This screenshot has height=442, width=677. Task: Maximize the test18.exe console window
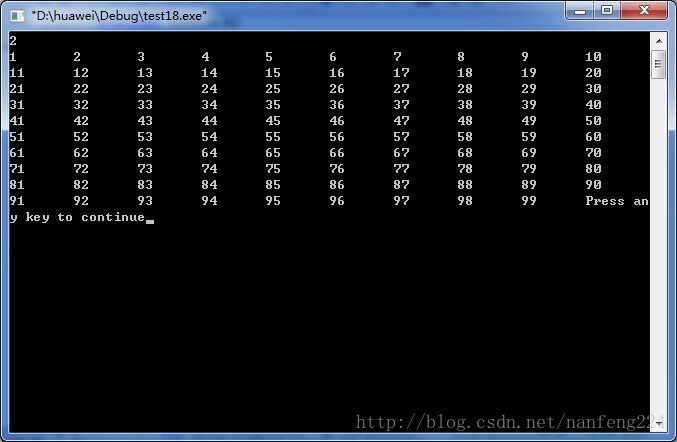607,11
